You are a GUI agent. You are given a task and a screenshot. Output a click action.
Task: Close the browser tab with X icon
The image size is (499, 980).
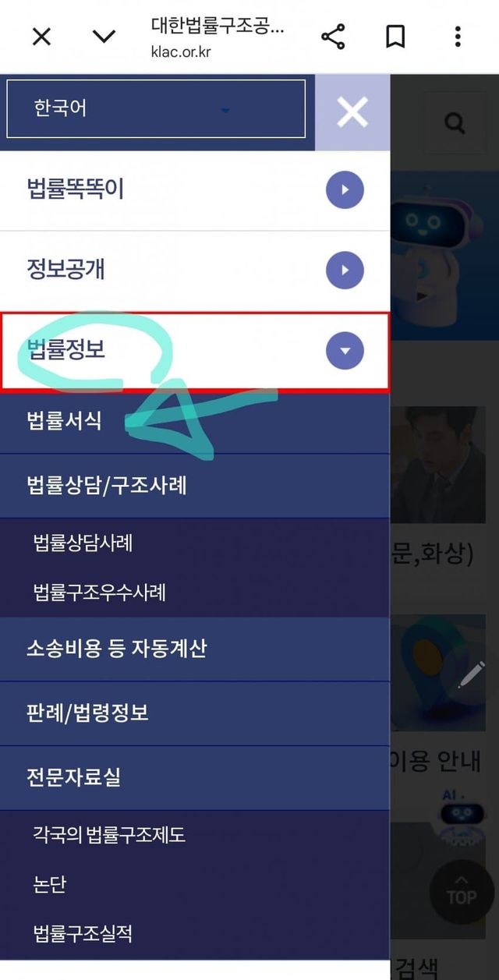click(41, 37)
